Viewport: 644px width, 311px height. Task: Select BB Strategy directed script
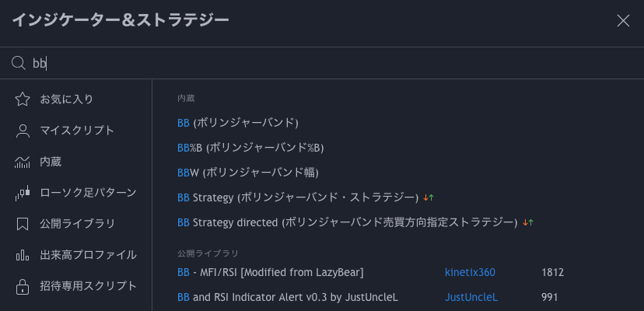tap(348, 222)
